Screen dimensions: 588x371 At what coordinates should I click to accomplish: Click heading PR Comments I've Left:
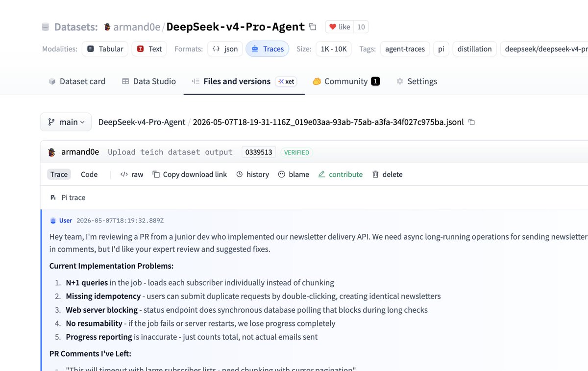coord(90,353)
